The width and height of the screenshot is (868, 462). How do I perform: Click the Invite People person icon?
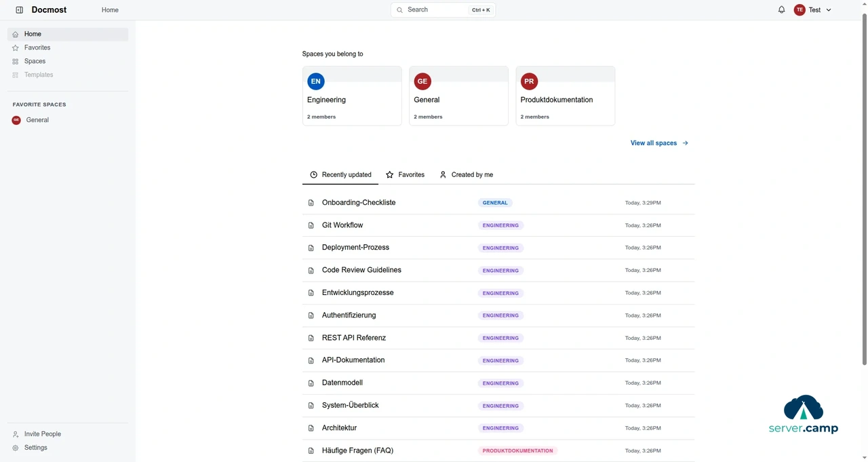tap(16, 434)
